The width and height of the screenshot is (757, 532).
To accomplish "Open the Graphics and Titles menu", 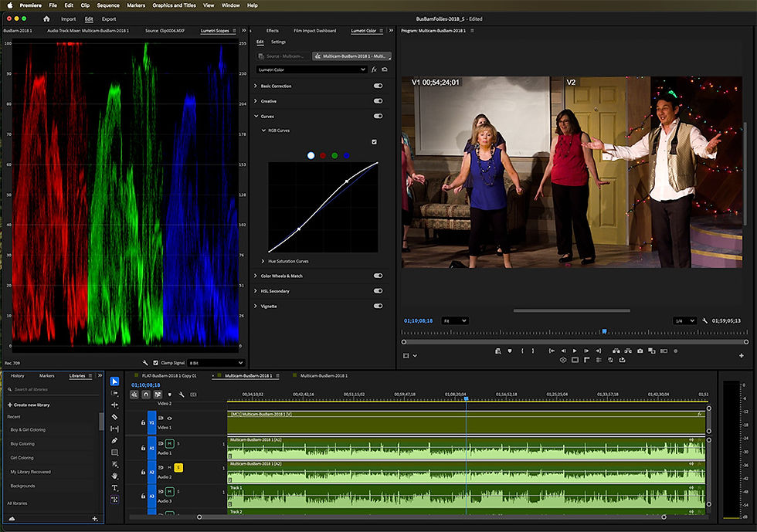I will pos(175,5).
